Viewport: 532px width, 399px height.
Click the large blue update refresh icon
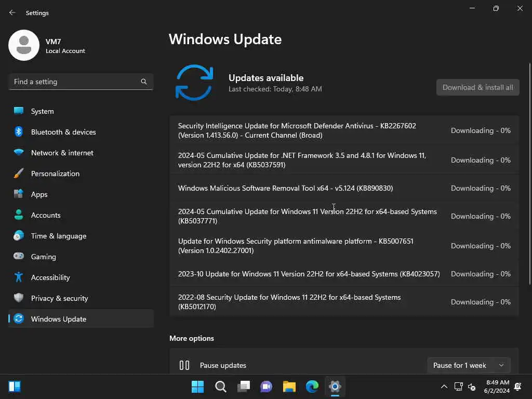[x=194, y=83]
